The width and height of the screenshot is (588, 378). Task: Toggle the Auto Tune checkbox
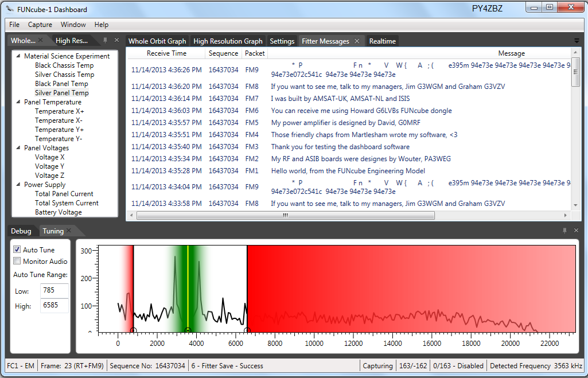(x=17, y=250)
